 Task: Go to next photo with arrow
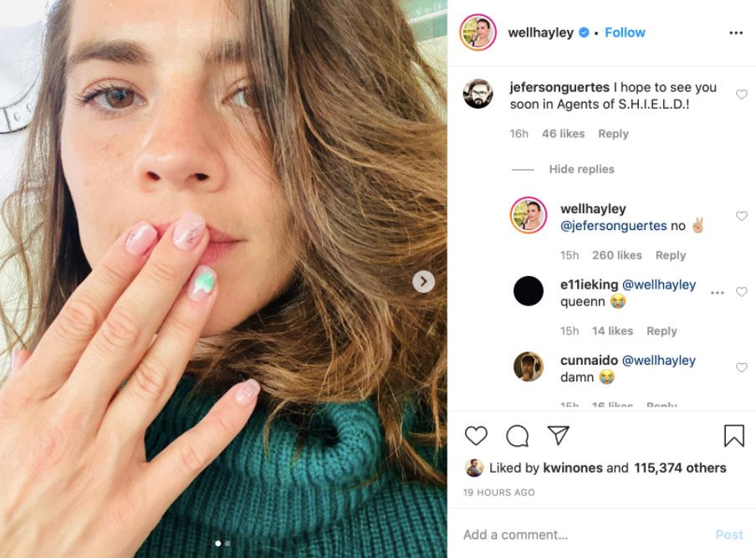coord(423,282)
